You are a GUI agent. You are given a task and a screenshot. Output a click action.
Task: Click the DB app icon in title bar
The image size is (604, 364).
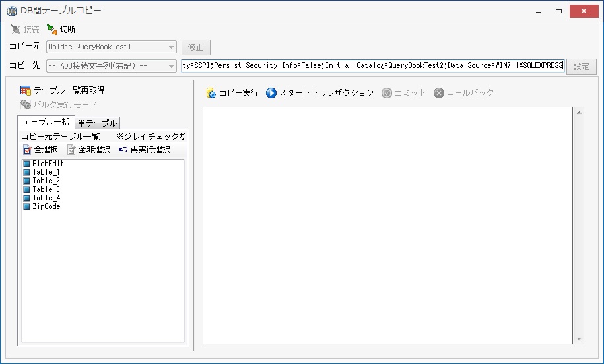point(12,11)
